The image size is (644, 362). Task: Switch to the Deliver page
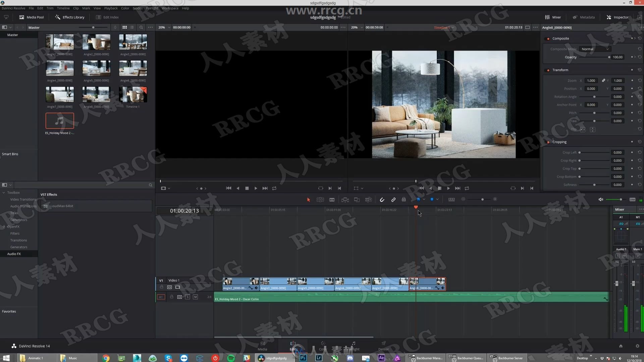pyautogui.click(x=383, y=346)
